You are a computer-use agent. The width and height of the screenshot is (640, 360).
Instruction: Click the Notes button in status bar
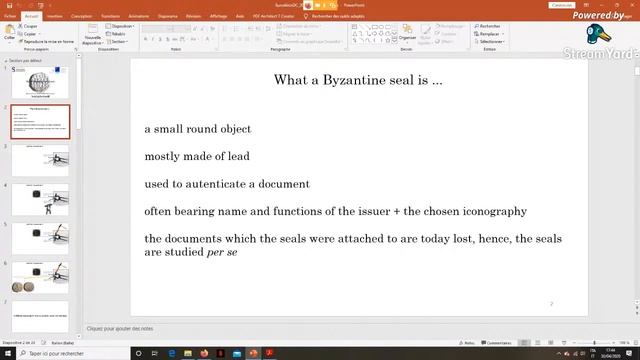tap(467, 343)
